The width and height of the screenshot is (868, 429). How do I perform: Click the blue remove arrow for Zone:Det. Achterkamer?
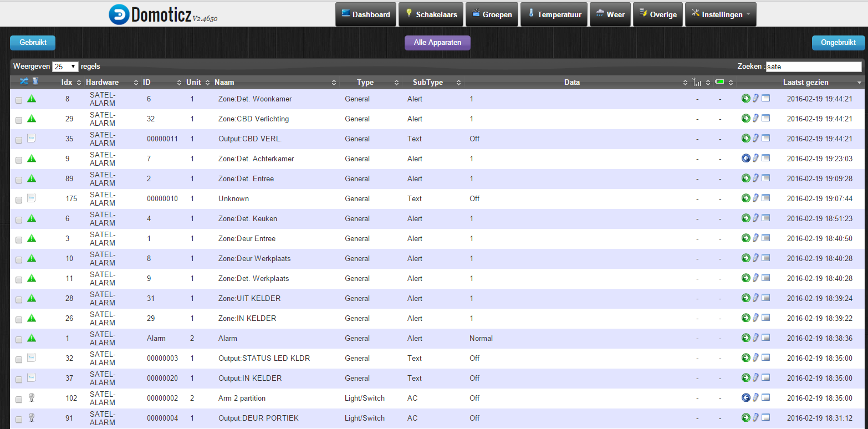coord(746,159)
